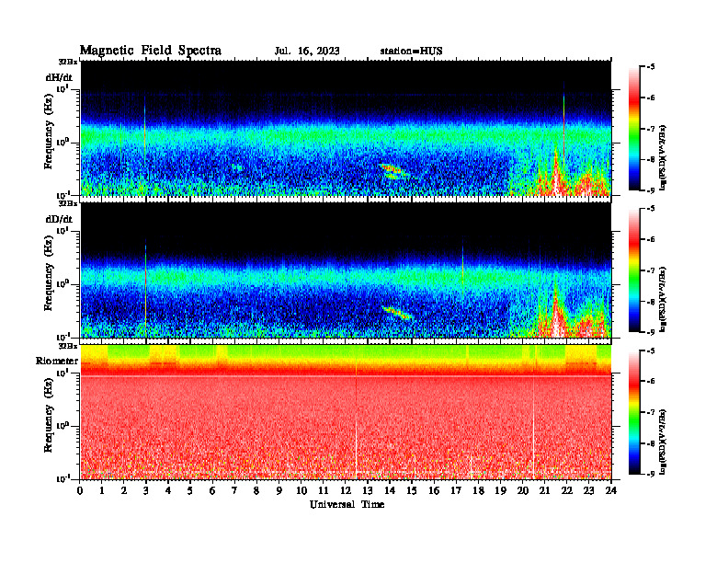Click the '-5' label on dH/dt colorbar

coord(652,67)
